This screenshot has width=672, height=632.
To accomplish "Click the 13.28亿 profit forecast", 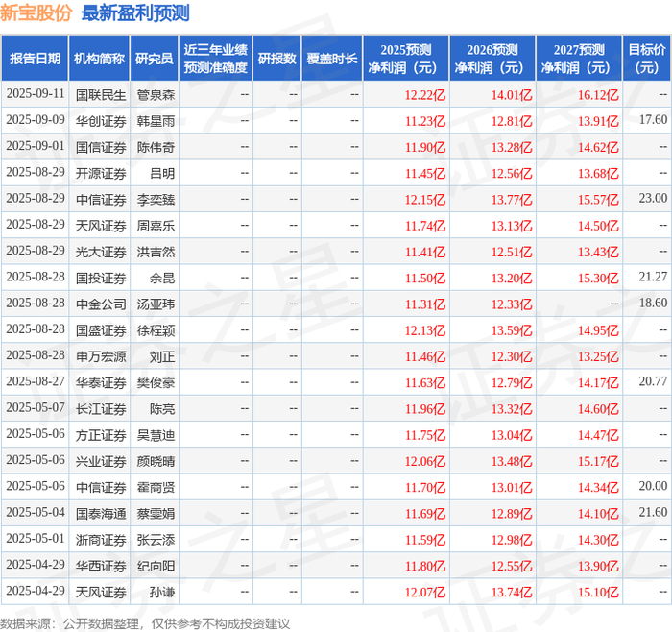I will click(512, 147).
